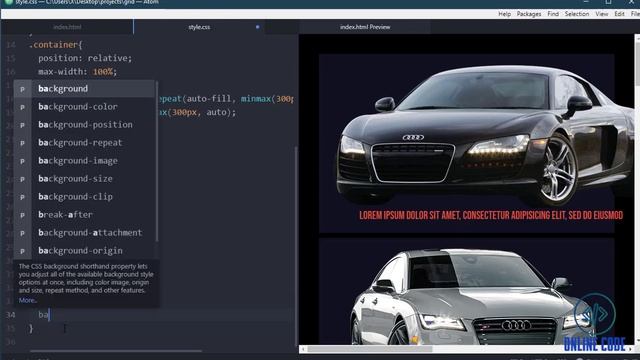This screenshot has width=640, height=360.
Task: Click property icon beside 'background-color'
Action: (22, 107)
